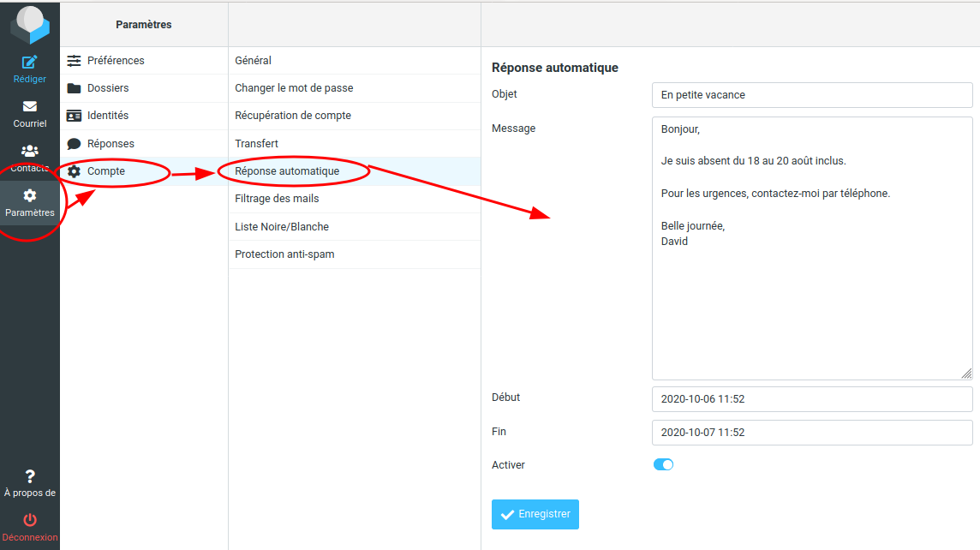This screenshot has height=550, width=980.
Task: Select the Compte settings entry
Action: pos(106,171)
